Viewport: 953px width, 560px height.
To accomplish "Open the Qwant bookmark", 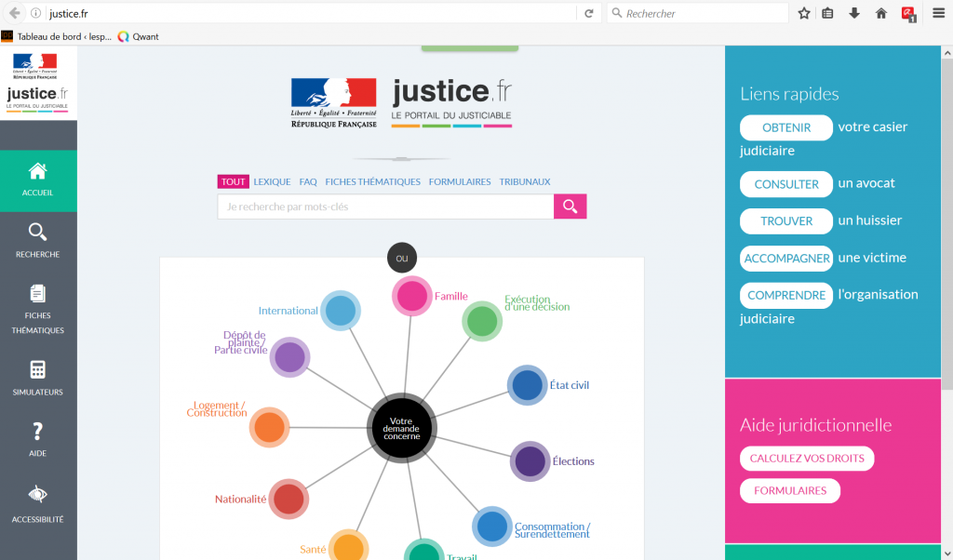I will 138,36.
